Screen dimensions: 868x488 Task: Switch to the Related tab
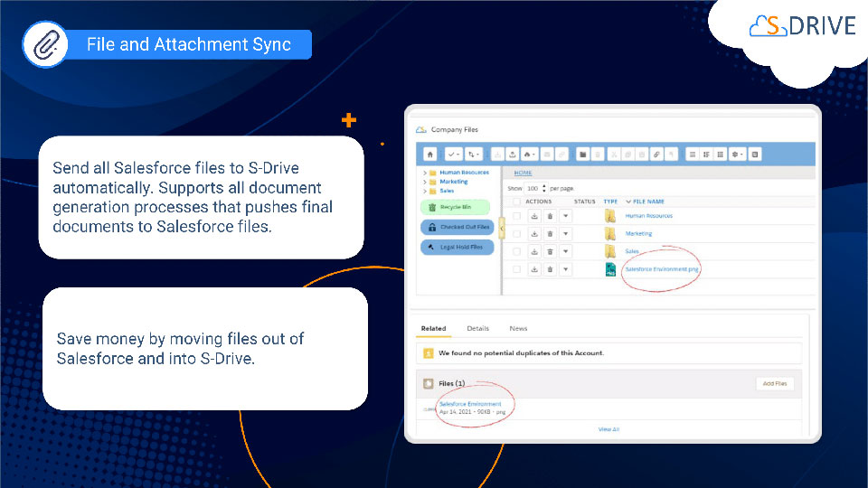pyautogui.click(x=433, y=328)
